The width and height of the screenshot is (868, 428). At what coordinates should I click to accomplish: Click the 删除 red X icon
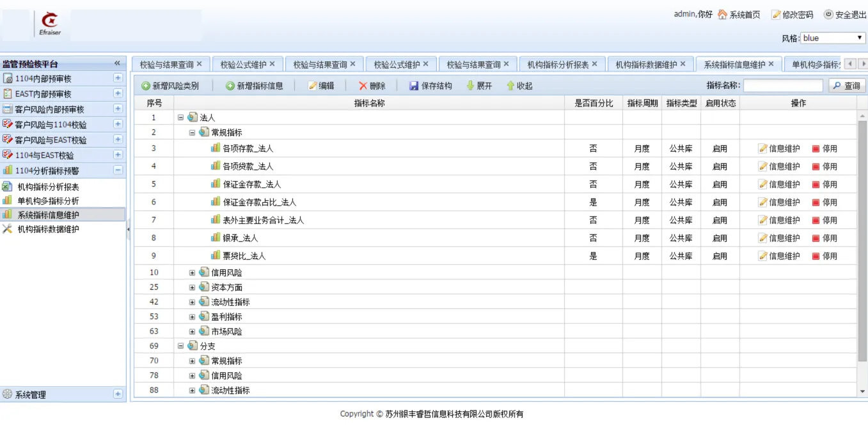(x=363, y=86)
